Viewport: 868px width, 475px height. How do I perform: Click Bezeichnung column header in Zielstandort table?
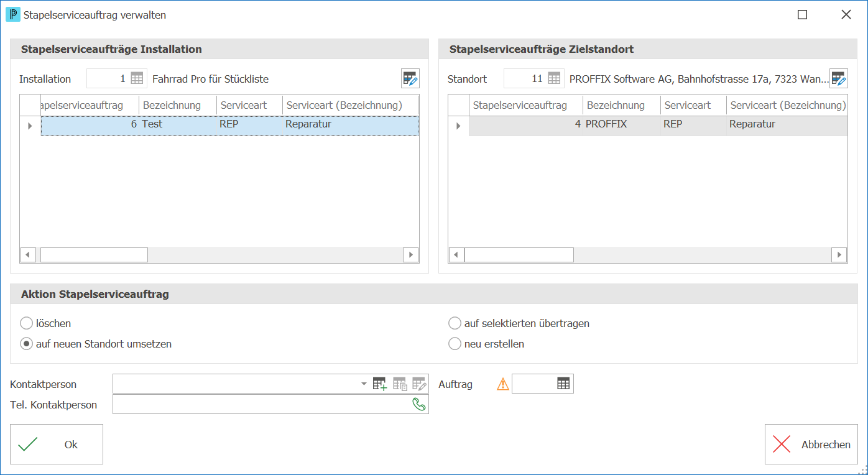point(622,105)
